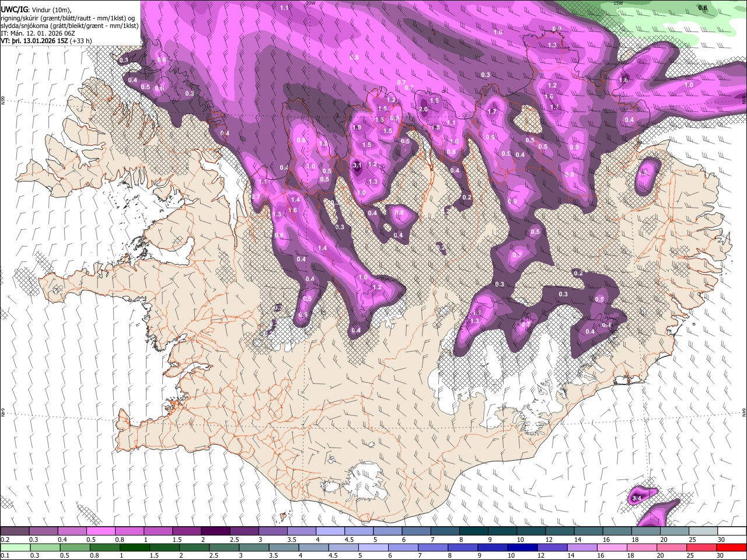Click the 'VT: þri. 13.01.2026 15Z' valid time line
747x560 pixels.
33,41
